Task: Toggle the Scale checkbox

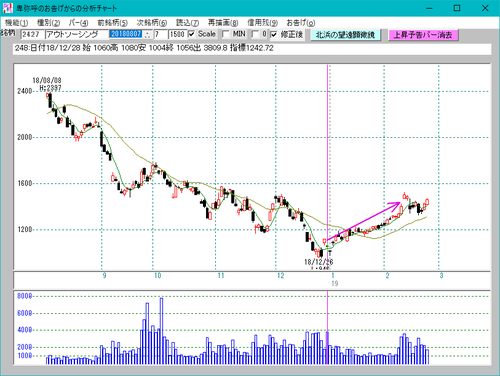Action: 191,34
